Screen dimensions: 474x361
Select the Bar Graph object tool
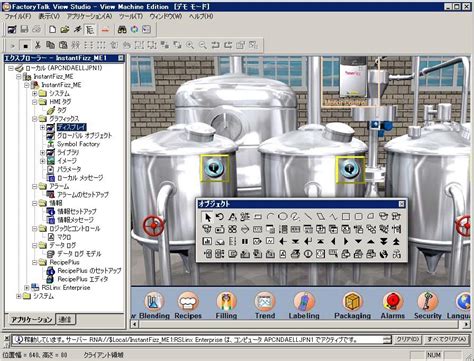pos(207,241)
